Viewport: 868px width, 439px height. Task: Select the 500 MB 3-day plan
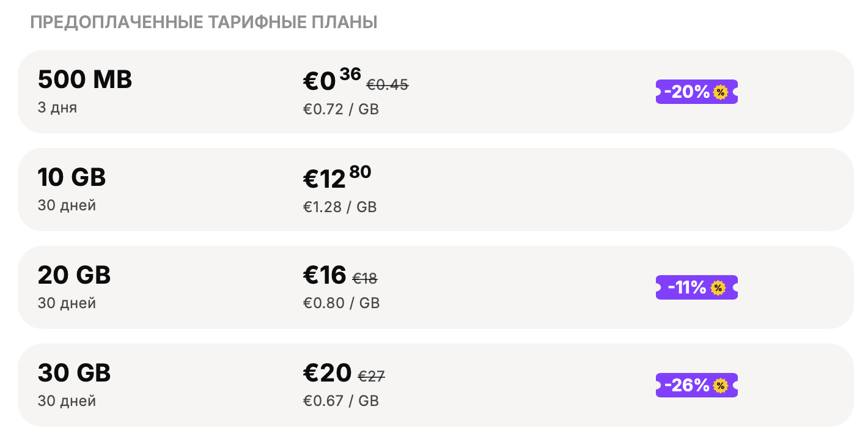click(x=85, y=80)
